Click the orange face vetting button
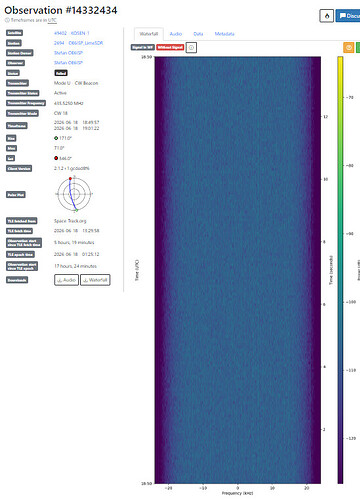360x500 pixels. point(349,47)
